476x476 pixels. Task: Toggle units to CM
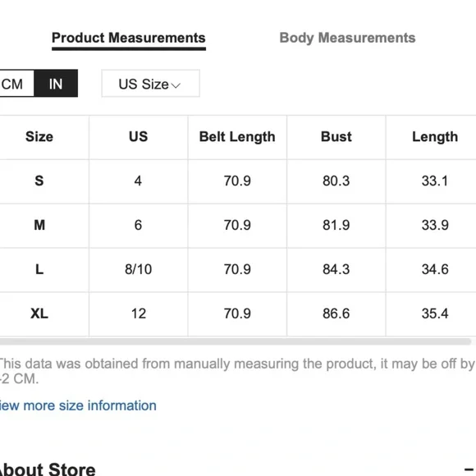[x=16, y=84]
